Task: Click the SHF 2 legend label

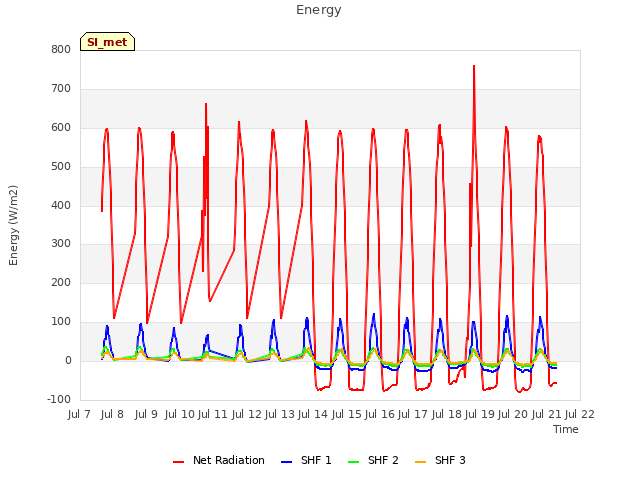Action: click(383, 460)
